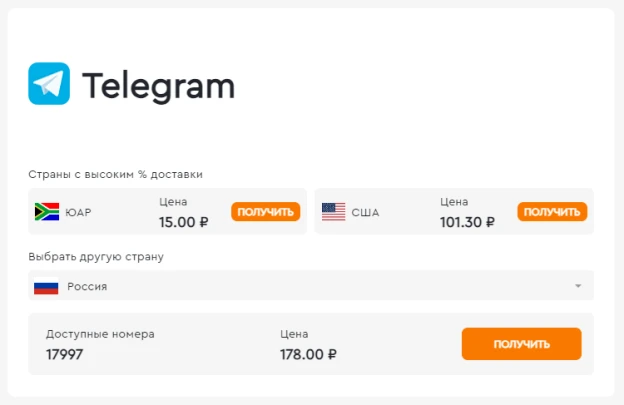Click the available numbers count 17997
Viewport: 624px width, 405px height.
click(64, 354)
